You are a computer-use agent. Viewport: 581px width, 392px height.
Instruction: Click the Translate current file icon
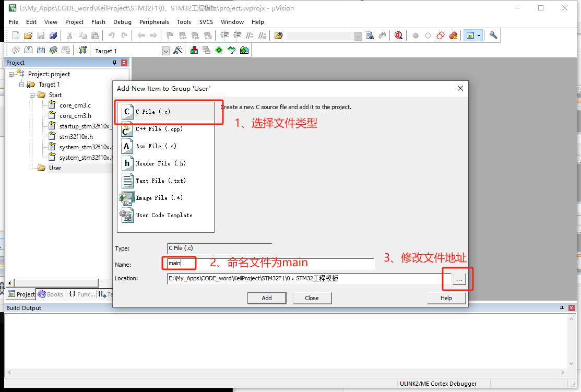(16, 50)
